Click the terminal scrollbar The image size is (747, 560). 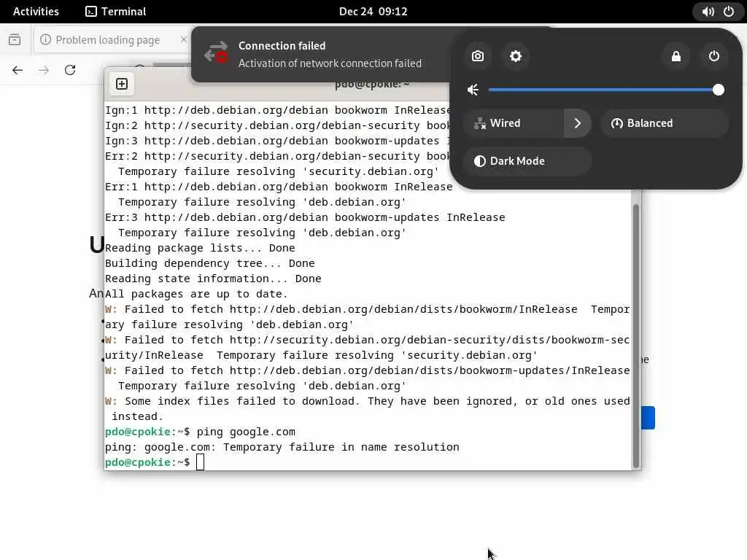tap(635, 335)
